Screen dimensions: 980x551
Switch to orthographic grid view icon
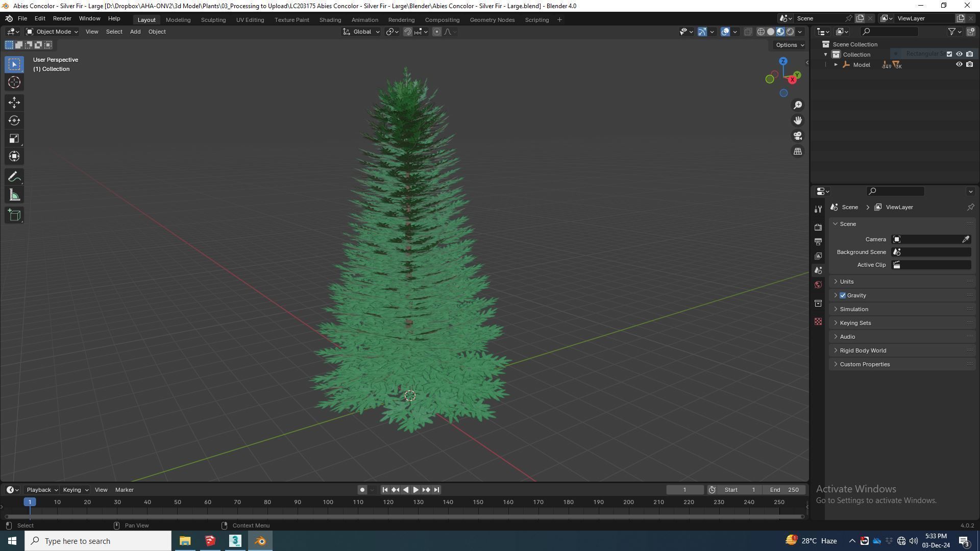[x=797, y=152]
